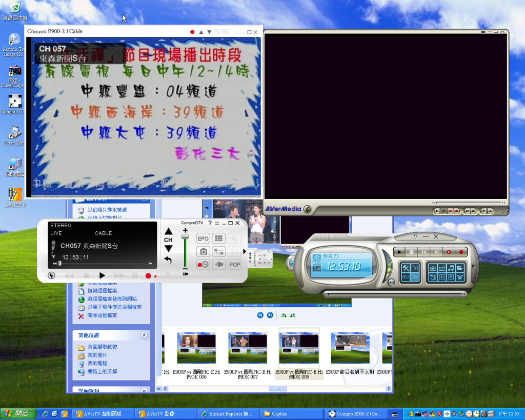Open the 開始 Start menu
The height and width of the screenshot is (420, 525).
pos(18,414)
